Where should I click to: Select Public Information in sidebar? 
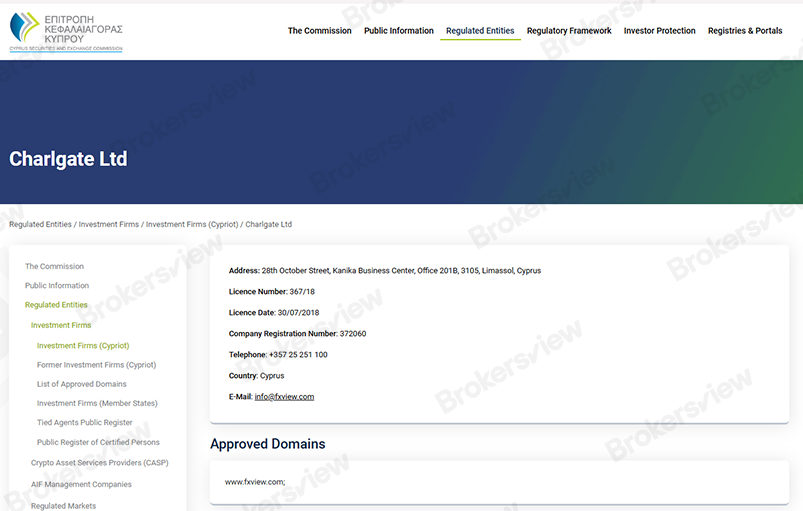57,285
